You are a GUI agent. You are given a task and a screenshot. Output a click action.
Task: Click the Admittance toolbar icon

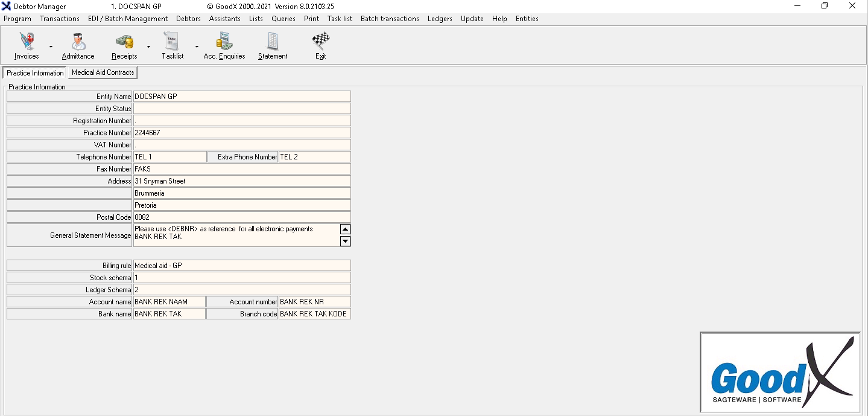click(78, 46)
